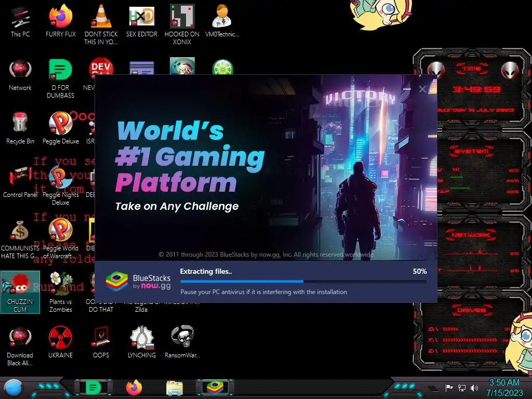Open the taskbar clock showing 3:50 AM
The width and height of the screenshot is (532, 399).
coord(504,388)
